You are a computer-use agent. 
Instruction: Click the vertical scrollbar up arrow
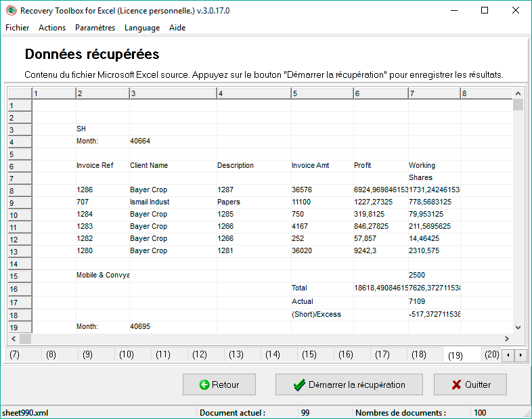coord(518,93)
